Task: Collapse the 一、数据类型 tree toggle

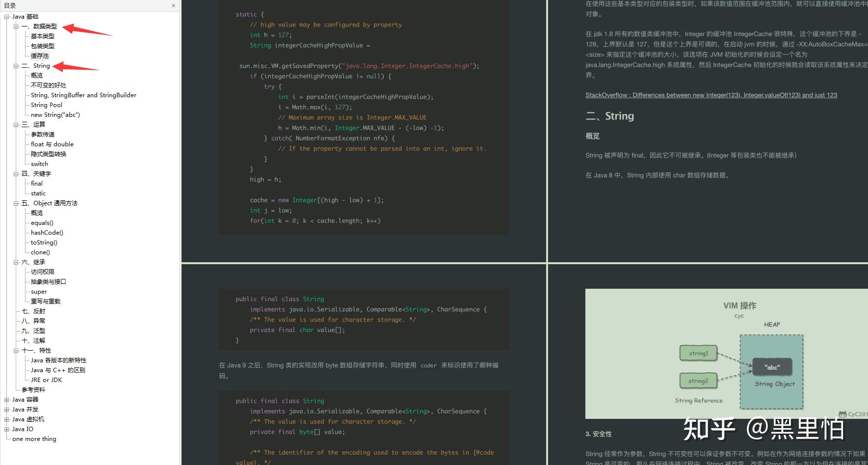Action: click(x=16, y=27)
